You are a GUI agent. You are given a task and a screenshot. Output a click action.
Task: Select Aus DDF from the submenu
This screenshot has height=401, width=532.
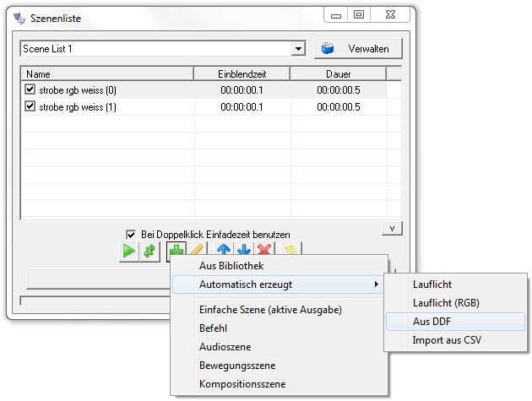point(431,322)
